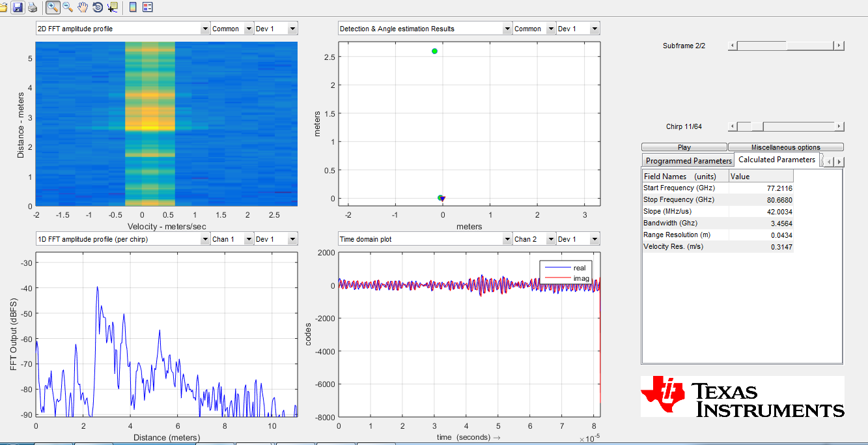Click the 80.6680 stop frequency value
The image size is (868, 445).
pyautogui.click(x=780, y=200)
